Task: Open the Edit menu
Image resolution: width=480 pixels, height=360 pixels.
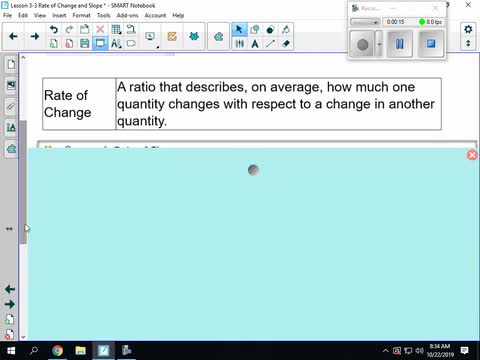Action: coord(23,15)
